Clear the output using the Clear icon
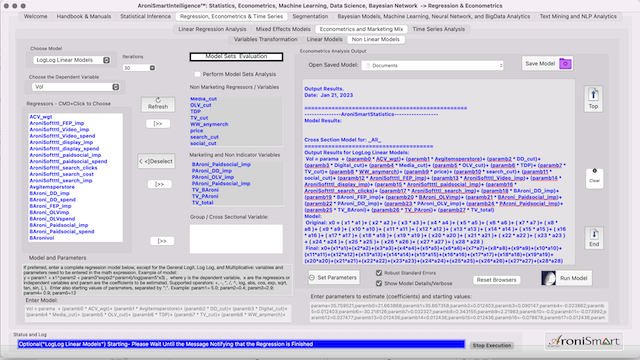 coord(594,171)
